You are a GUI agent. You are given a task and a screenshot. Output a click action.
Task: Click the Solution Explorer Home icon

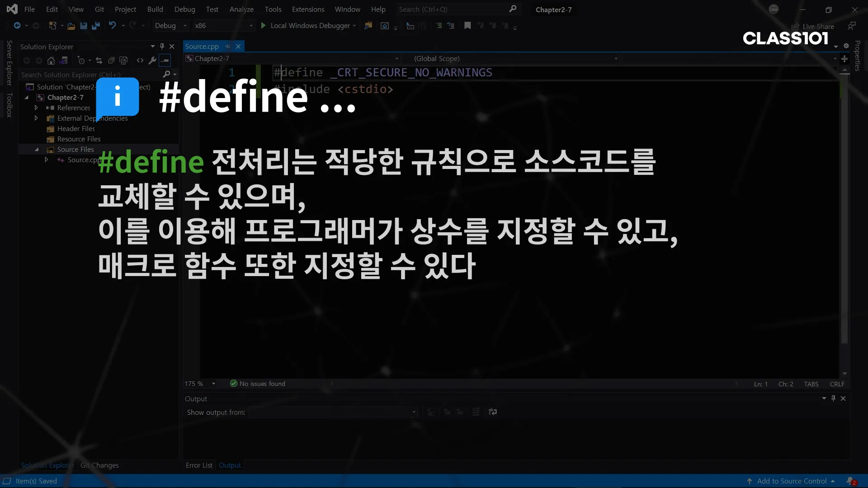(x=51, y=61)
